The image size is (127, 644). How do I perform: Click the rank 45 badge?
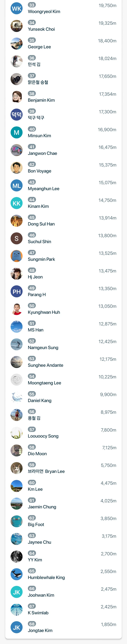click(32, 218)
